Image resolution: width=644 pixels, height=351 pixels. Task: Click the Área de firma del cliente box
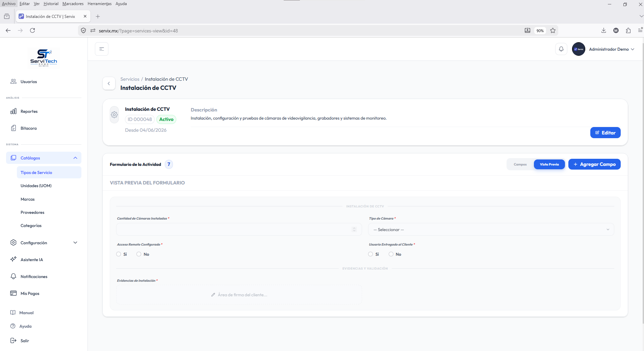(239, 295)
